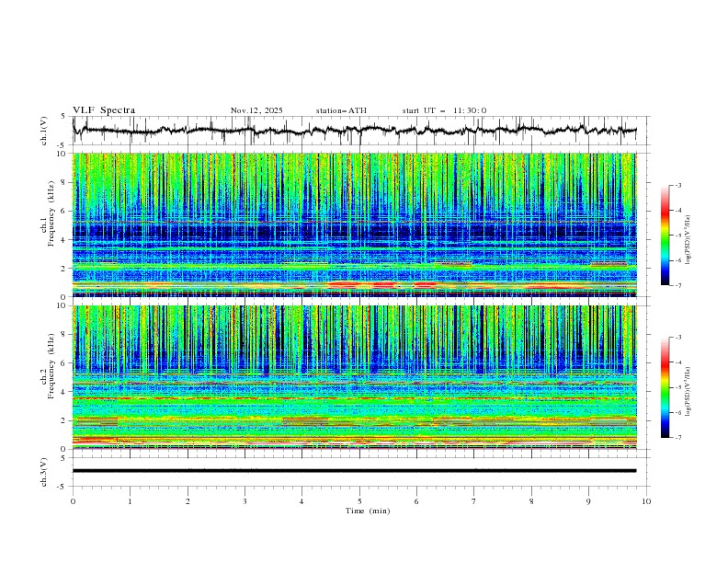Screen dimensions: 728x563
Task: Click the "-7" label on ch.1 color bar
Action: pyautogui.click(x=678, y=285)
